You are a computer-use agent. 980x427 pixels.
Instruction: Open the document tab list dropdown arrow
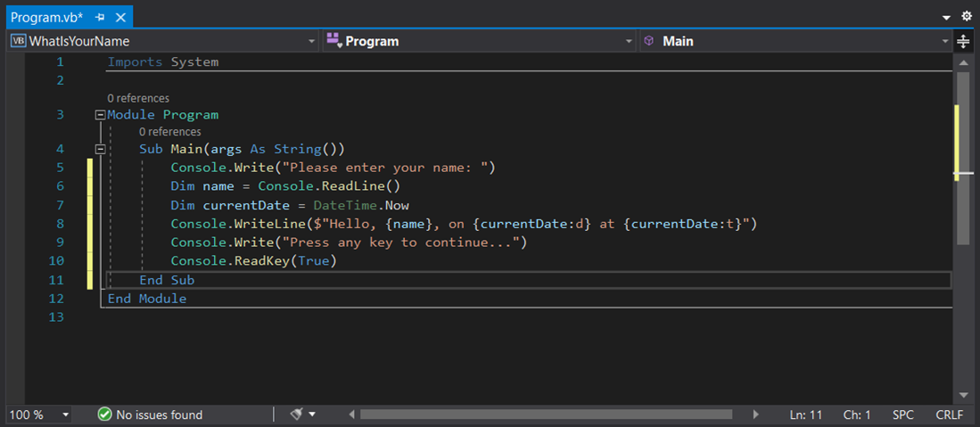pyautogui.click(x=946, y=17)
